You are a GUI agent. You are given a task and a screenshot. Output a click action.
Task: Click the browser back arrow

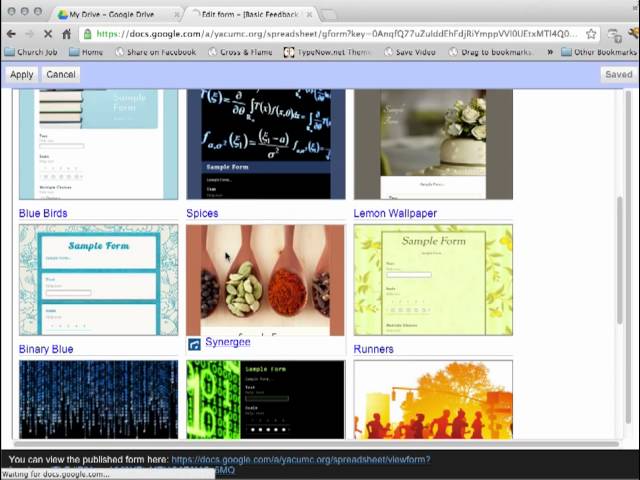11,33
